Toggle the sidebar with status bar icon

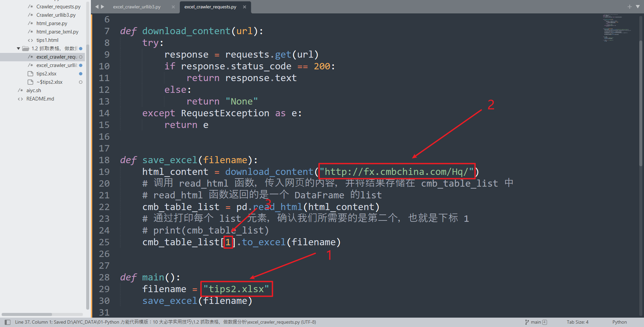[x=7, y=322]
